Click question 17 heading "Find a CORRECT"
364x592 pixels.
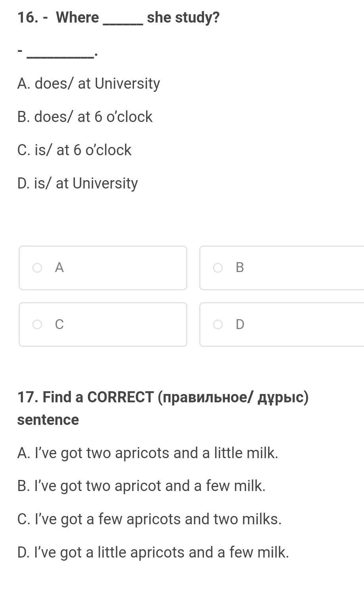(98, 397)
